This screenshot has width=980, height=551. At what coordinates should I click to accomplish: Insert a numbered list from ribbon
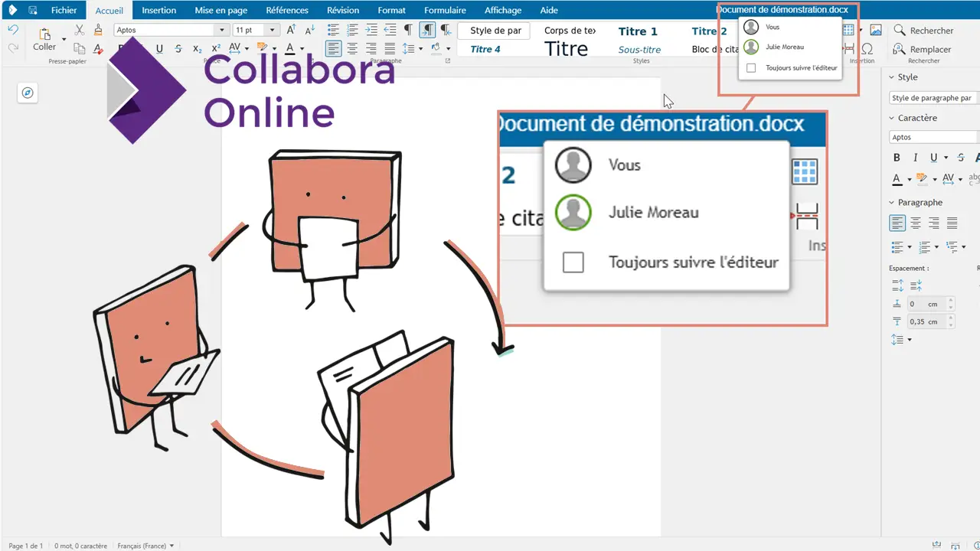coord(352,30)
